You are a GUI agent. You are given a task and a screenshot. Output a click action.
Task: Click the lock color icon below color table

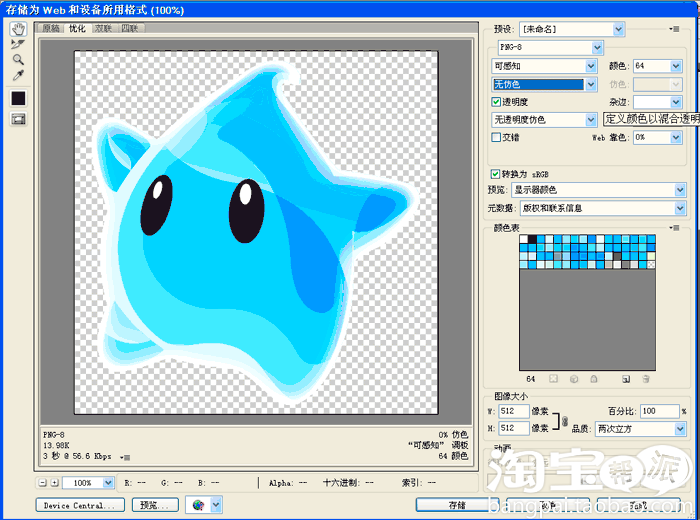594,379
